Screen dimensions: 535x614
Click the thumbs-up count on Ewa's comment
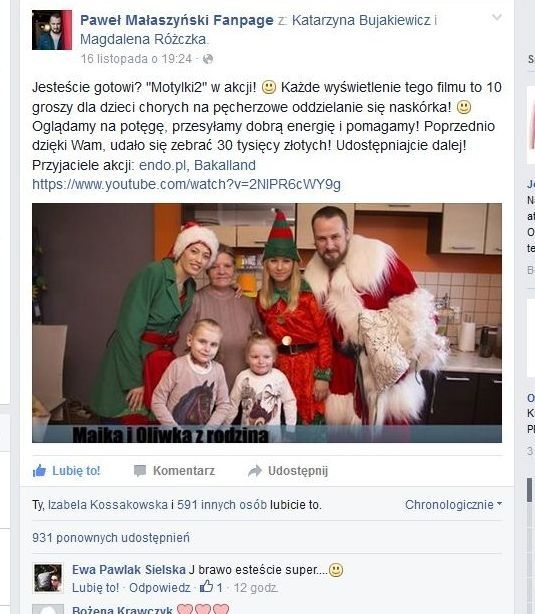click(211, 587)
